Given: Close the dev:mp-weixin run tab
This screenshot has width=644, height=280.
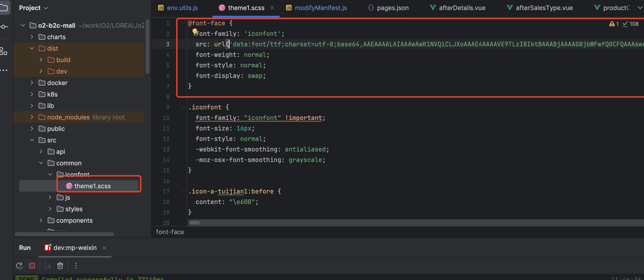Looking at the screenshot, I should pos(105,248).
